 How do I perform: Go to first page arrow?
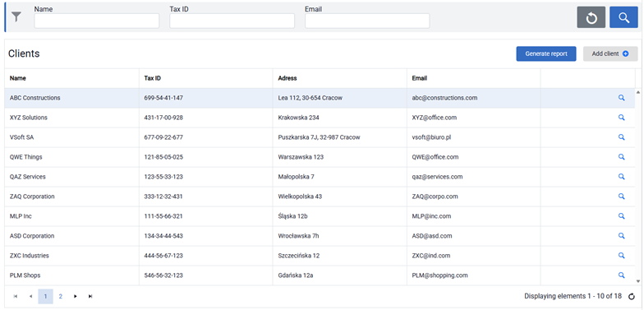16,296
